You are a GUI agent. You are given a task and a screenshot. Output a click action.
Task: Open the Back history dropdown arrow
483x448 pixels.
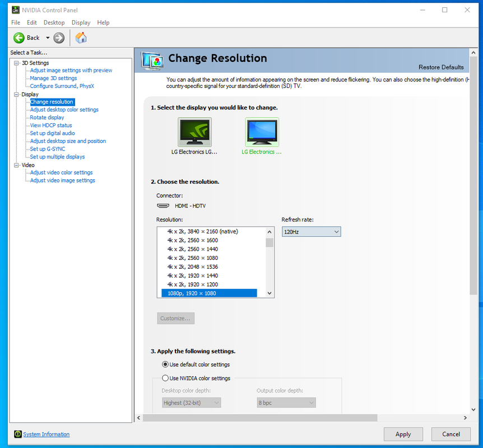pyautogui.click(x=48, y=38)
